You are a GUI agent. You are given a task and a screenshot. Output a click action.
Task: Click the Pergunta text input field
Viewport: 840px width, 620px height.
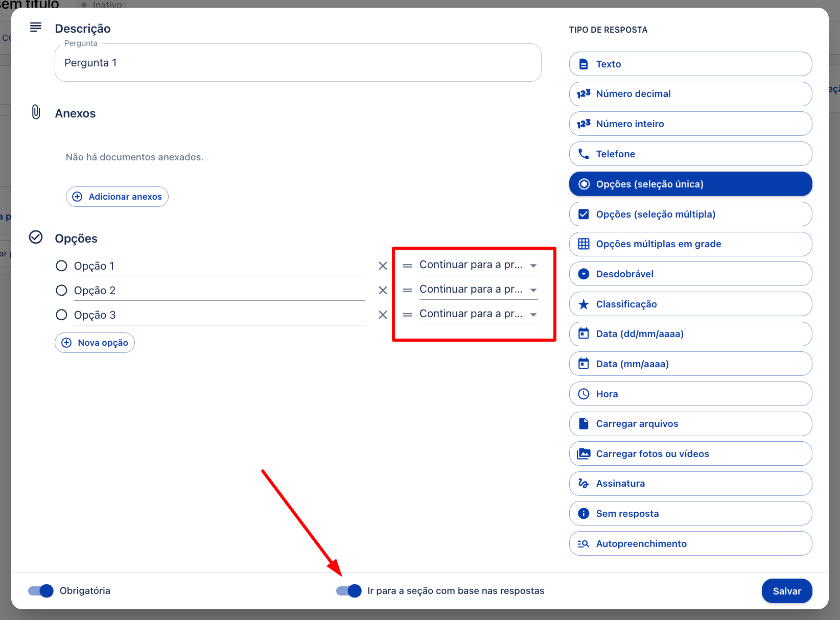pyautogui.click(x=298, y=63)
